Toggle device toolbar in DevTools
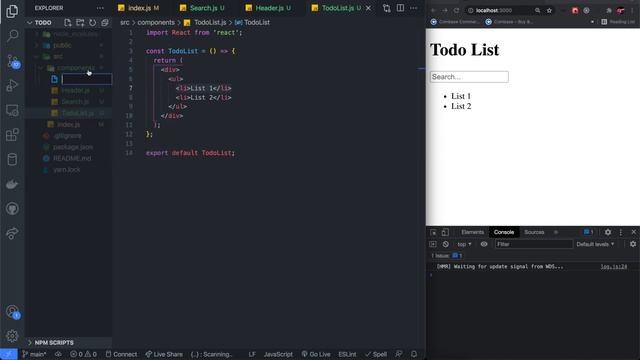The image size is (640, 360). [x=445, y=232]
